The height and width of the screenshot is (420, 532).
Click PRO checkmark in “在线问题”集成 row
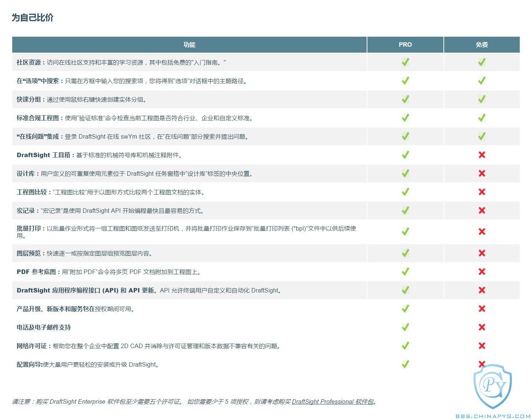(x=405, y=136)
